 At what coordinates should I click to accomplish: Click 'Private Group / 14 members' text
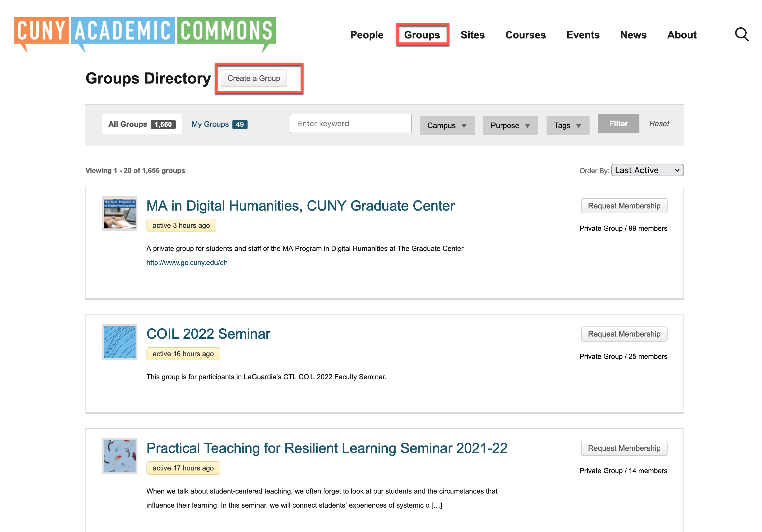tap(623, 471)
